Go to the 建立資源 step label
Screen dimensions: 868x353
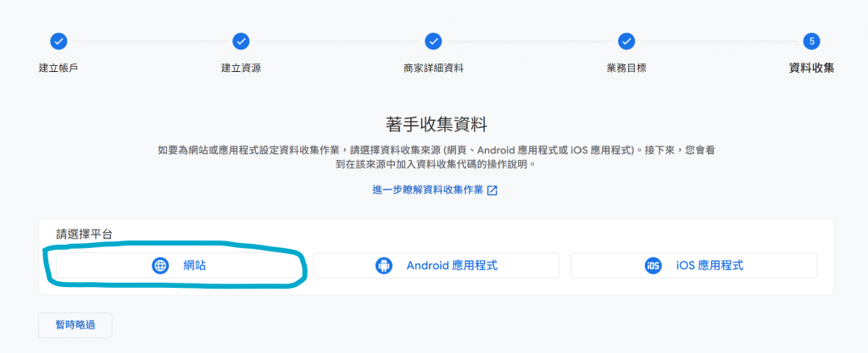[x=241, y=69]
